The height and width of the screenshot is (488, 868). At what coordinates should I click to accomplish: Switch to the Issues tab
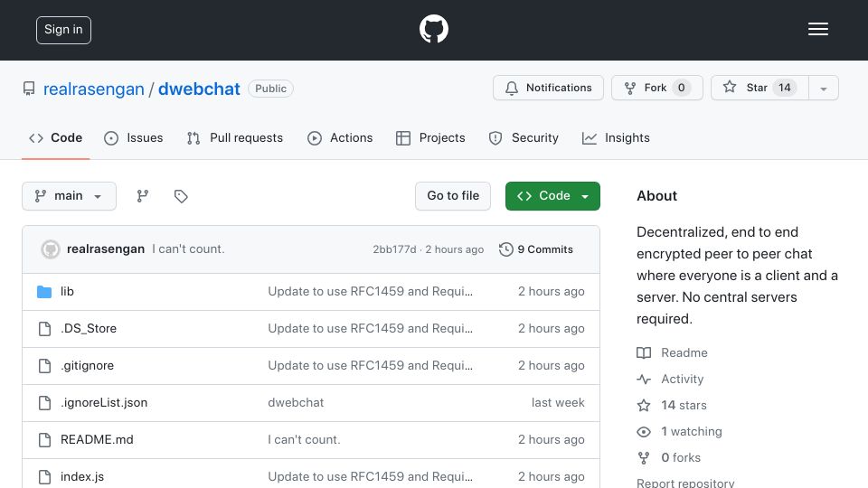click(x=134, y=137)
